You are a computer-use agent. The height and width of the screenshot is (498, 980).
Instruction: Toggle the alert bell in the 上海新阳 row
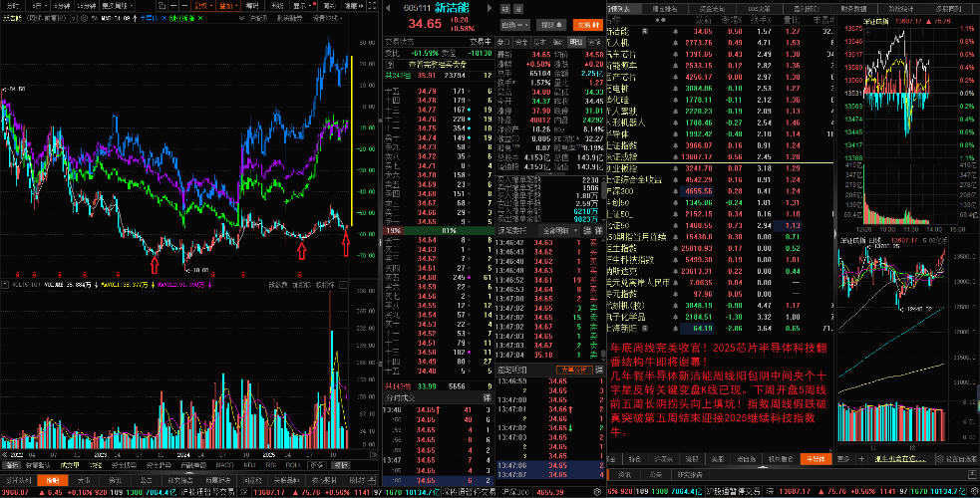675,329
